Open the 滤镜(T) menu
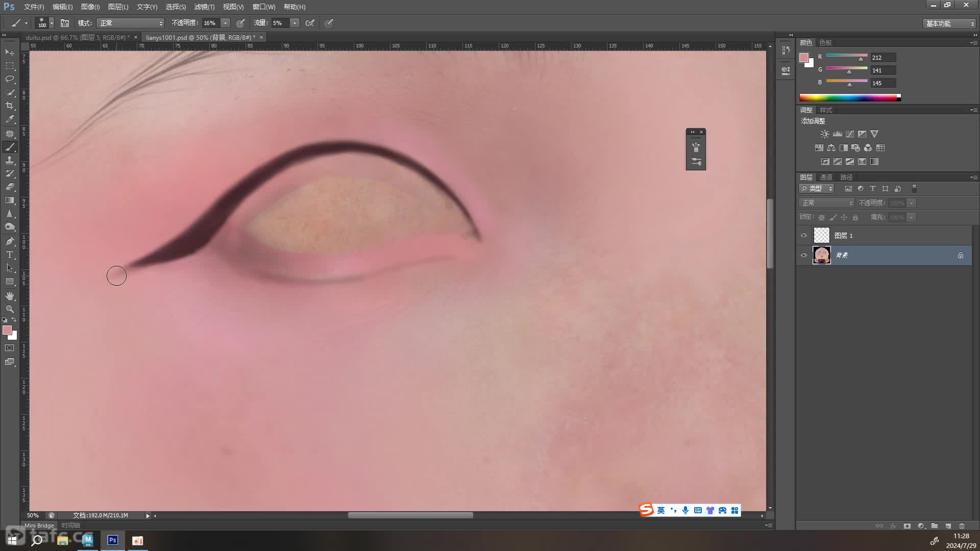 click(x=204, y=7)
